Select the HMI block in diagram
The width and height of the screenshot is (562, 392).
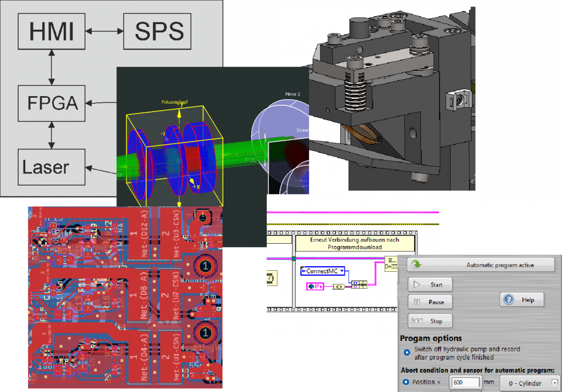pyautogui.click(x=51, y=32)
